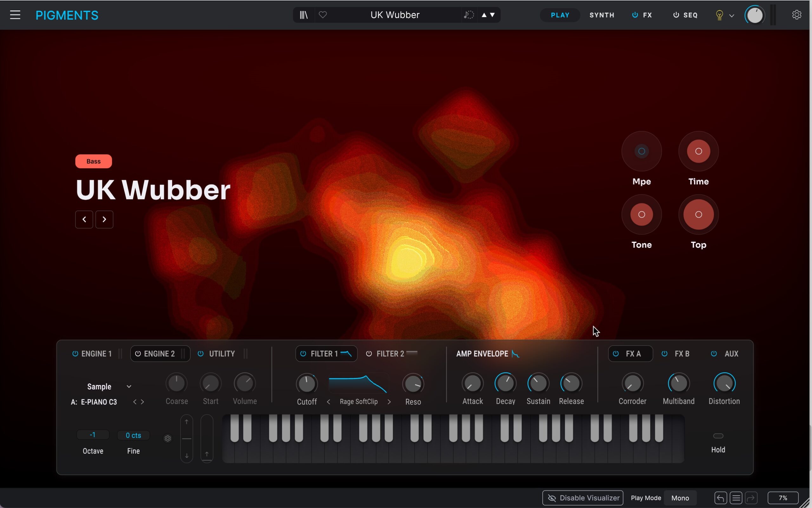Open the settings gear in top bar
This screenshot has width=812, height=508.
click(796, 15)
